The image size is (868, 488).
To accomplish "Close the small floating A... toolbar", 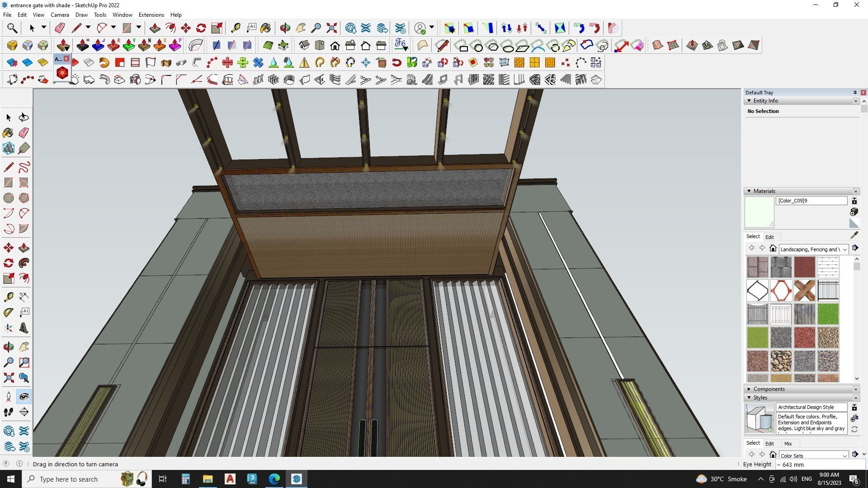I will coord(66,59).
